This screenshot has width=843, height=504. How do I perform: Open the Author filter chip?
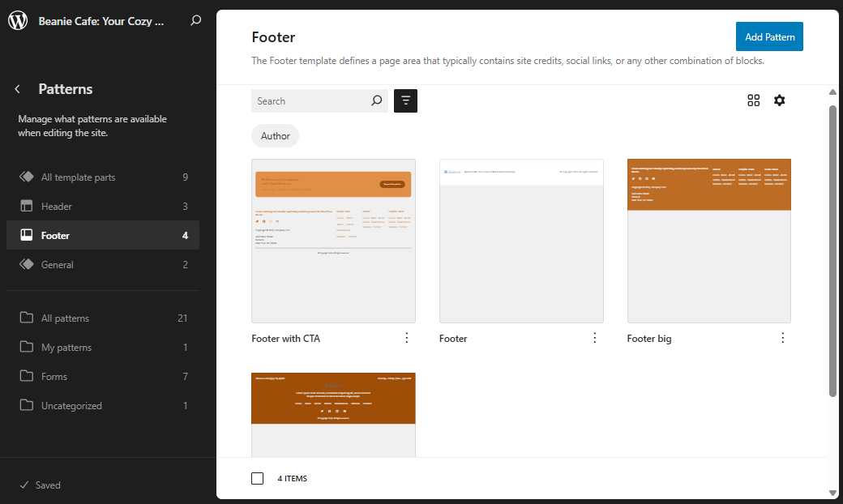[x=275, y=135]
